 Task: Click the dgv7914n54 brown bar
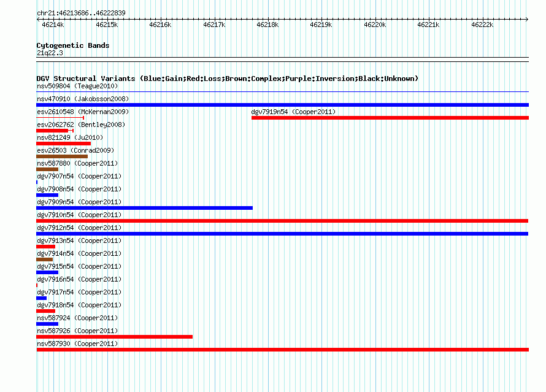(x=45, y=259)
